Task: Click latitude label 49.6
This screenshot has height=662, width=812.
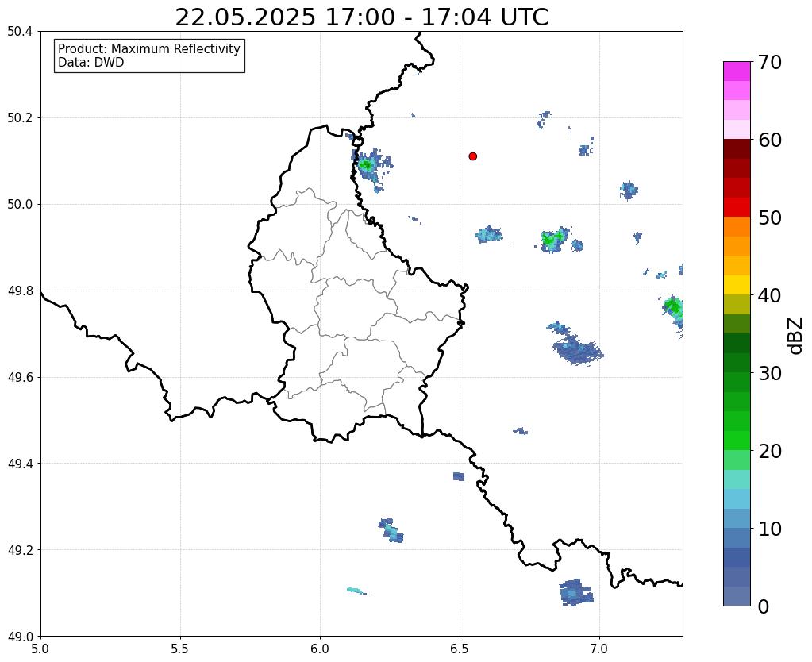Action: (x=20, y=377)
